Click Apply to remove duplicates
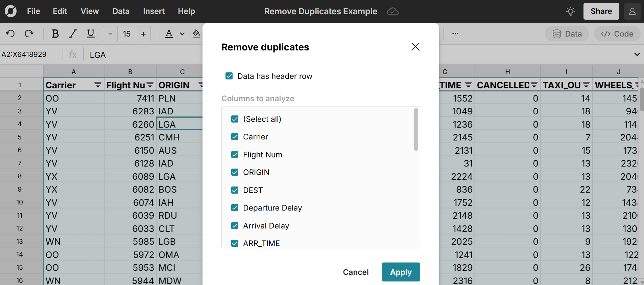The width and height of the screenshot is (644, 285). coord(401,272)
